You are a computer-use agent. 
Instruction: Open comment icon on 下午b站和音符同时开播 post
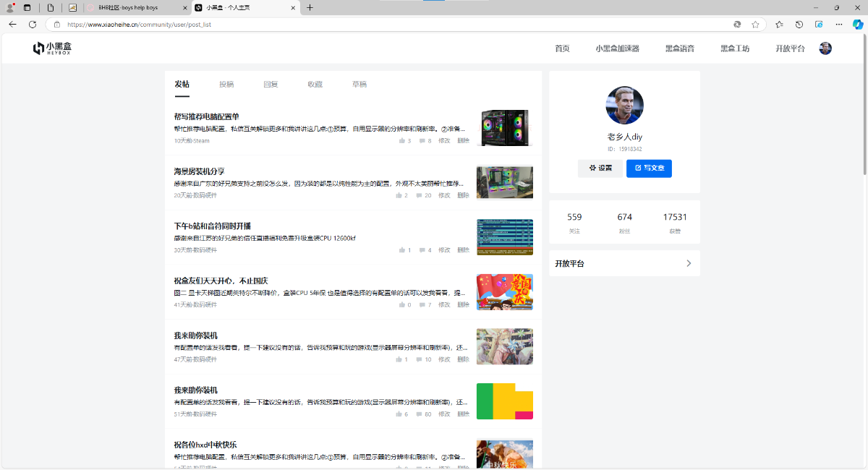[x=422, y=250]
